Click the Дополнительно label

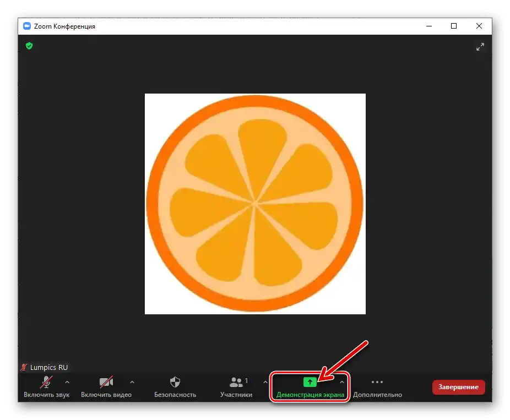[x=377, y=395]
